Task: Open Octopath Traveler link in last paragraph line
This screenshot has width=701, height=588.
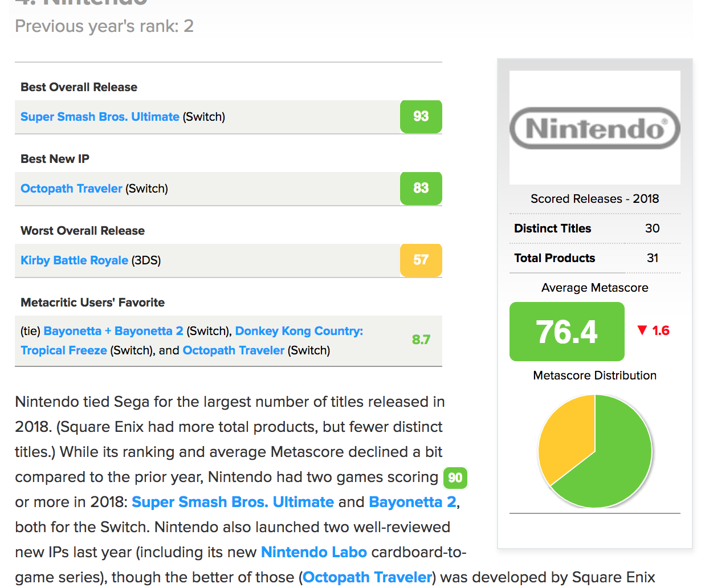Action: coord(368,577)
